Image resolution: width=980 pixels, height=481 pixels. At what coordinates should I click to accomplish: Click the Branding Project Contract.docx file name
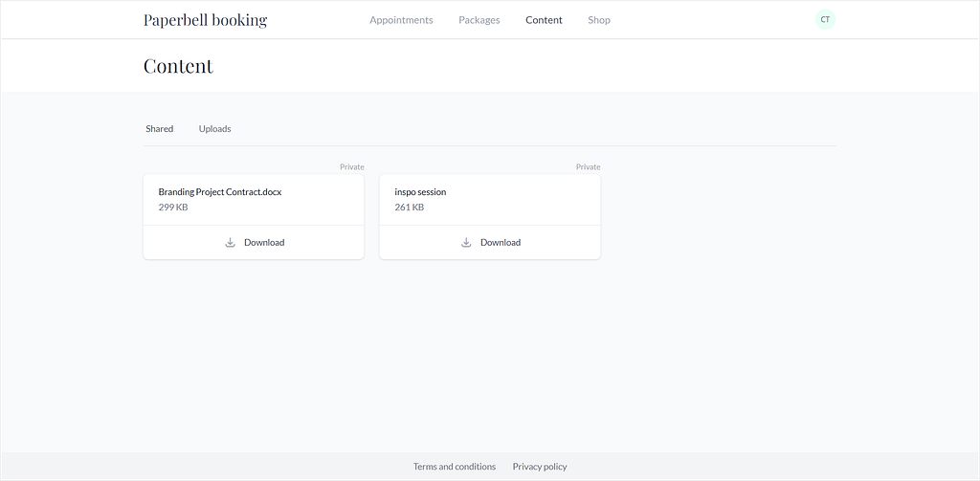coord(220,192)
